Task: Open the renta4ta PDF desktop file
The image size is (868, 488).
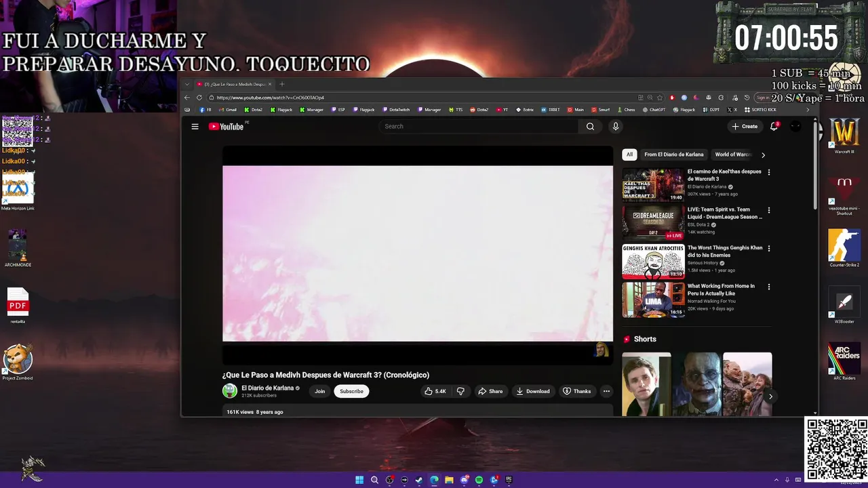Action: point(18,305)
